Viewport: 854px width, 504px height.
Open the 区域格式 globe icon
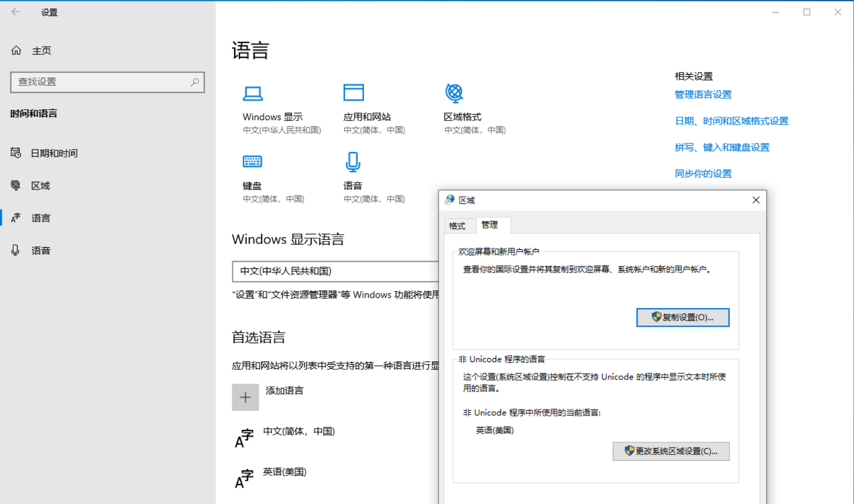pos(454,93)
